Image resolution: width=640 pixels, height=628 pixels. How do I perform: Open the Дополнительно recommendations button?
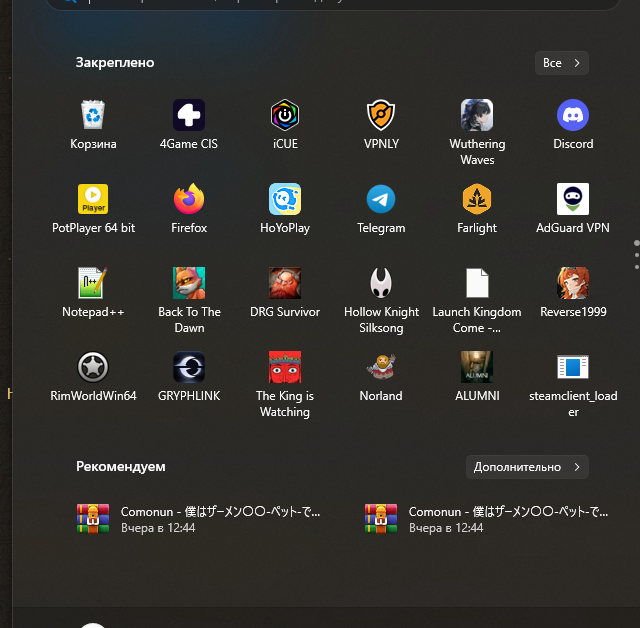(x=527, y=467)
